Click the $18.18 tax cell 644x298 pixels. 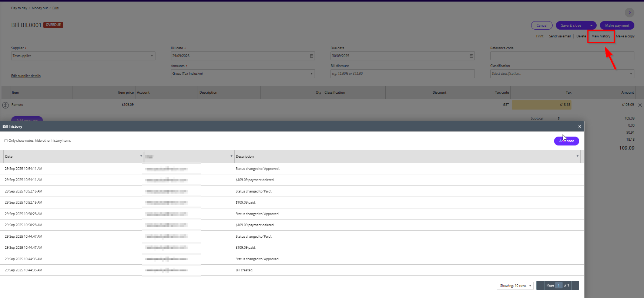coord(541,105)
